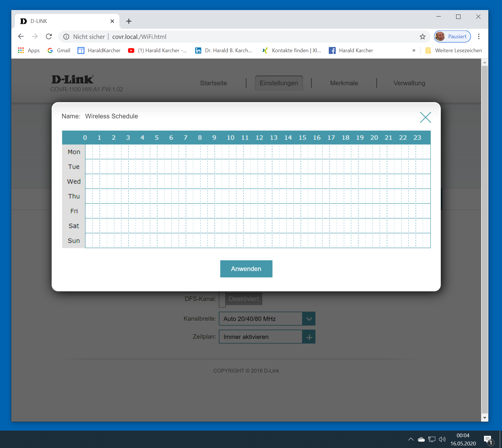The image size is (502, 448).
Task: Click the Thu row label
Action: 74,196
